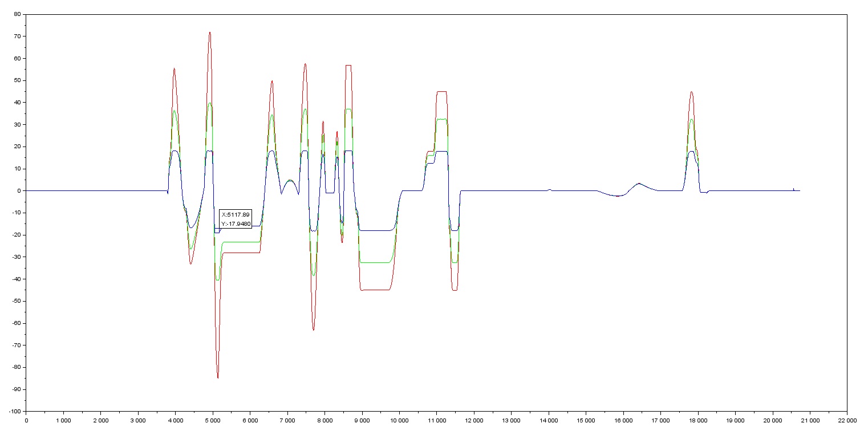Viewport: 868px width, 431px height.
Task: Click the x-axis tick label 5 000
Action: coord(213,420)
